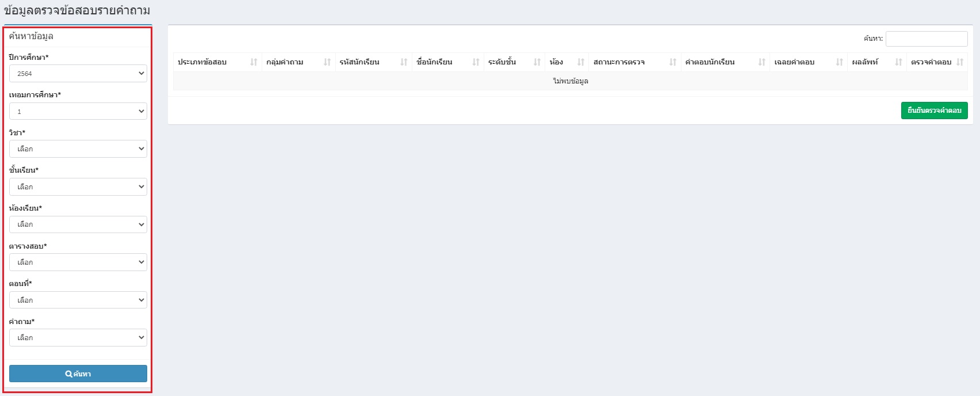Image resolution: width=980 pixels, height=396 pixels.
Task: Click the ชื่อนักเรียน column header text
Action: [434, 62]
